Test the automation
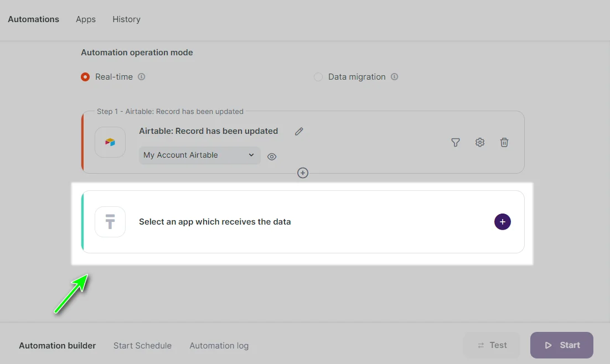The image size is (610, 364). point(491,345)
